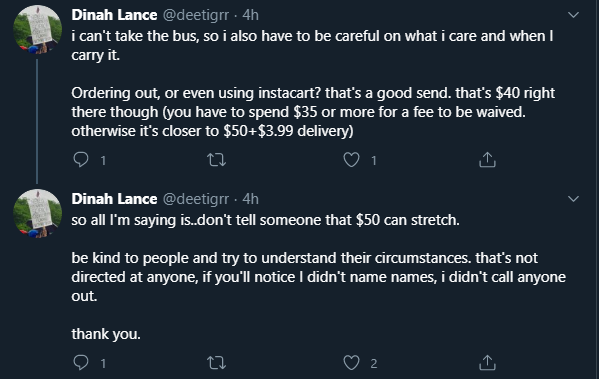
Task: Open the second tweet's 4h timestamp
Action: click(x=251, y=199)
